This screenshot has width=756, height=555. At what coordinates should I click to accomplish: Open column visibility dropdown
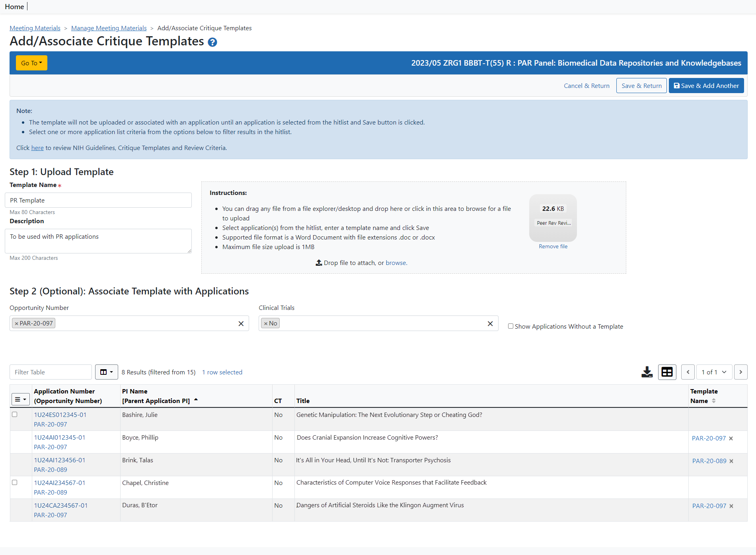click(x=106, y=372)
